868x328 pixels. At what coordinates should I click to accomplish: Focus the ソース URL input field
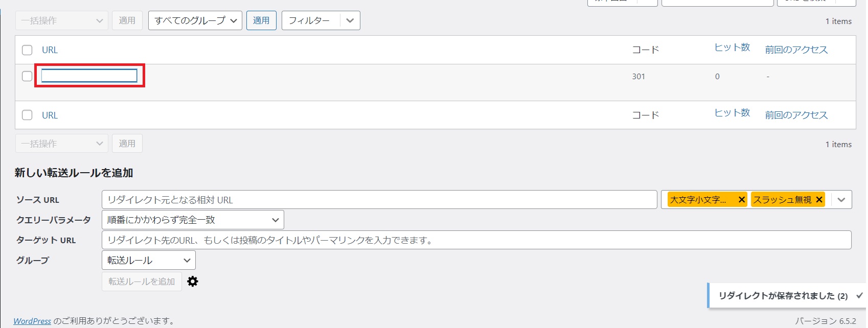[x=379, y=200]
